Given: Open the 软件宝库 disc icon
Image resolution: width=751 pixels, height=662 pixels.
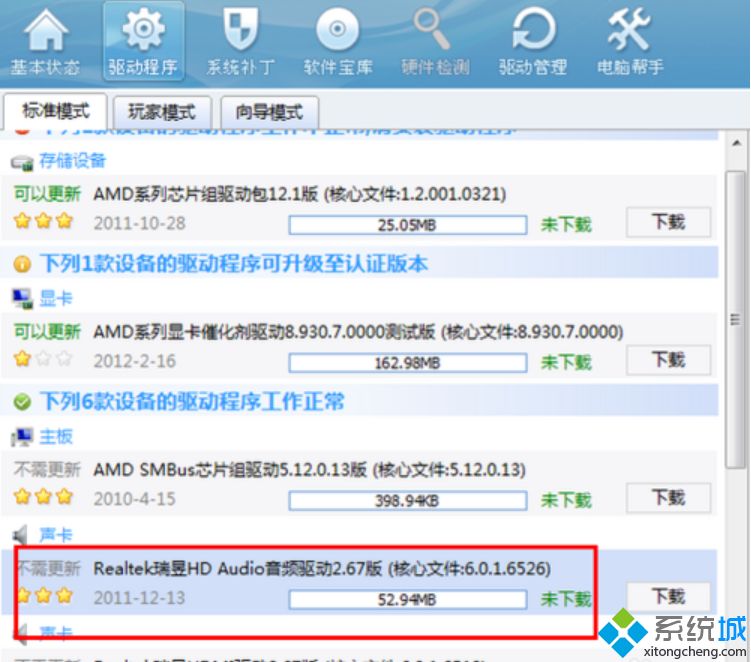Looking at the screenshot, I should [338, 29].
